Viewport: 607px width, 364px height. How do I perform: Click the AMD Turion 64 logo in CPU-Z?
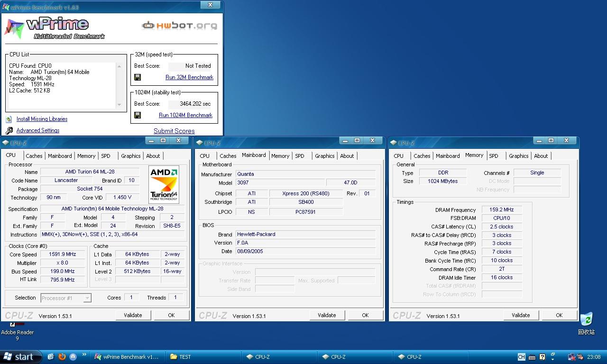(164, 184)
